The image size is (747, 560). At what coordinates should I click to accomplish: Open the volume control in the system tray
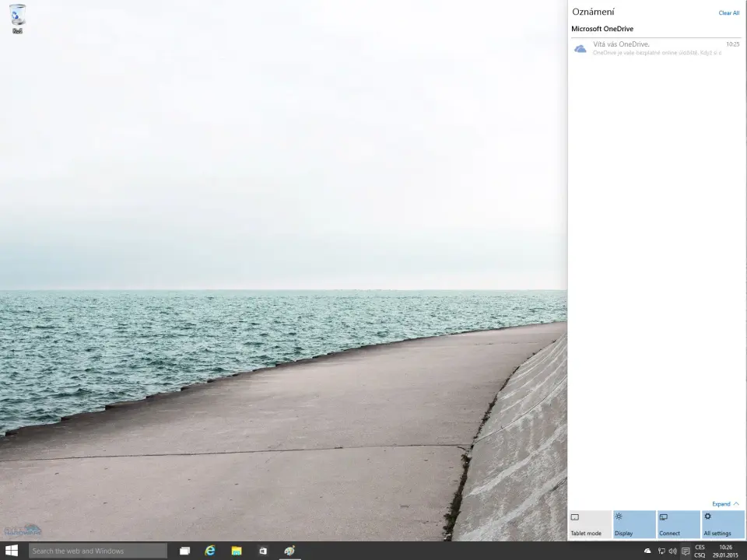tap(672, 551)
